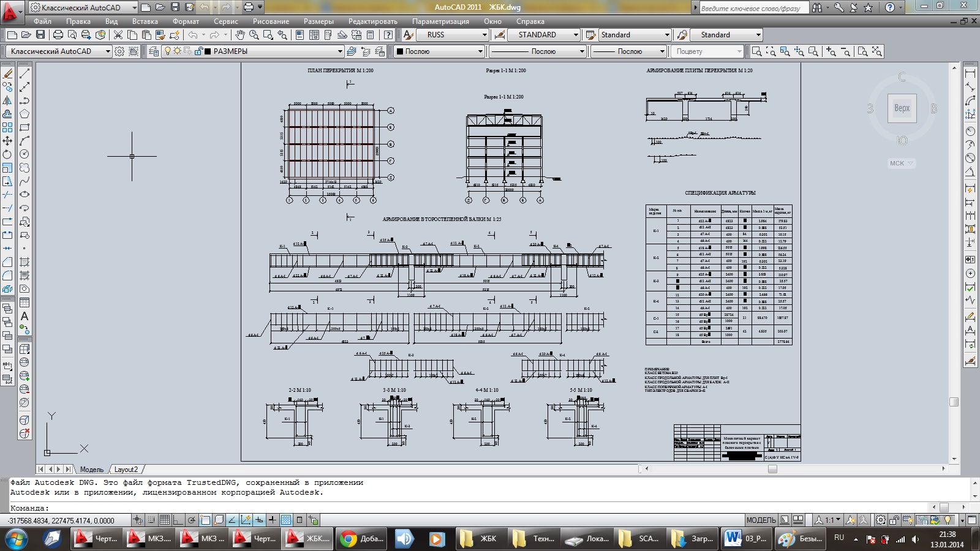Toggle Polar Tracking in status bar
Viewport: 980px width, 551px height.
coord(192,520)
